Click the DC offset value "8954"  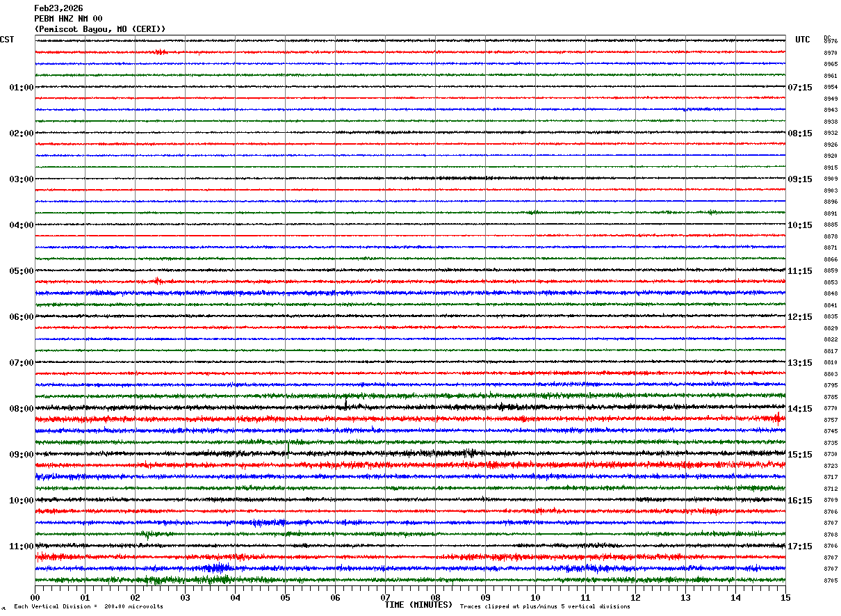click(831, 88)
